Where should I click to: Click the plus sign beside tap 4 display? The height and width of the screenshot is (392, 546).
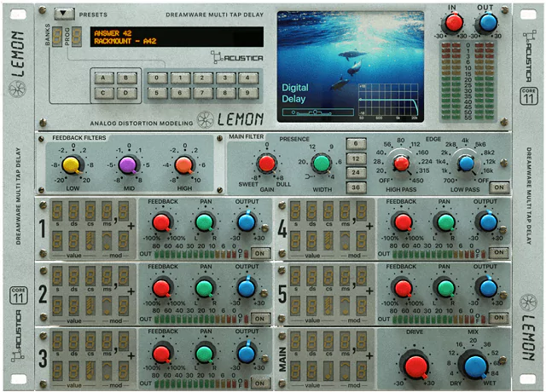369,226
